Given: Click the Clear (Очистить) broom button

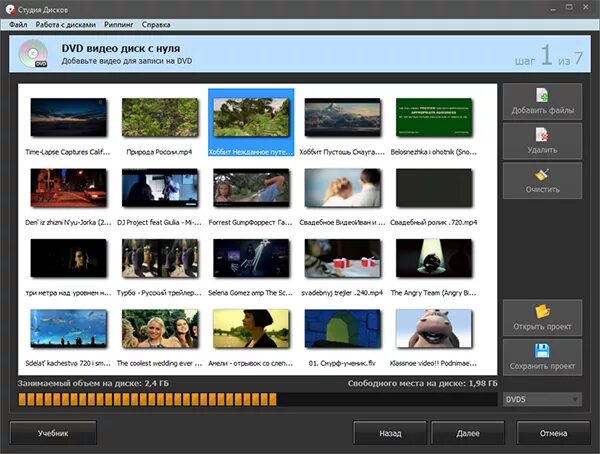Looking at the screenshot, I should click(542, 180).
